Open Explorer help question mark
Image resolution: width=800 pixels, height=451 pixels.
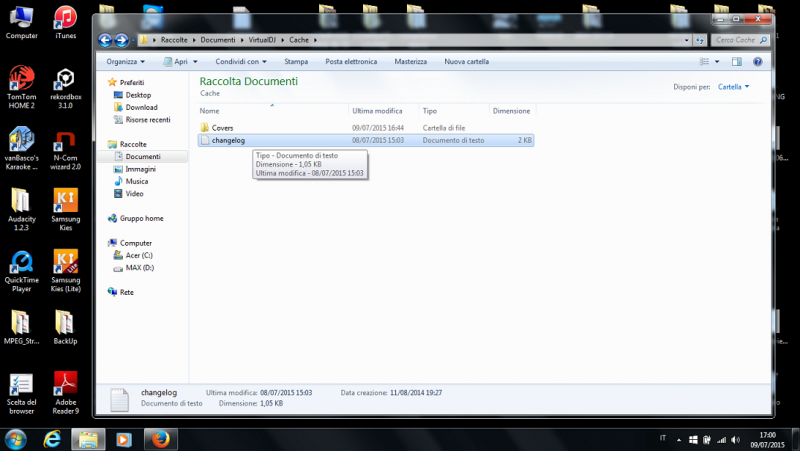point(758,62)
